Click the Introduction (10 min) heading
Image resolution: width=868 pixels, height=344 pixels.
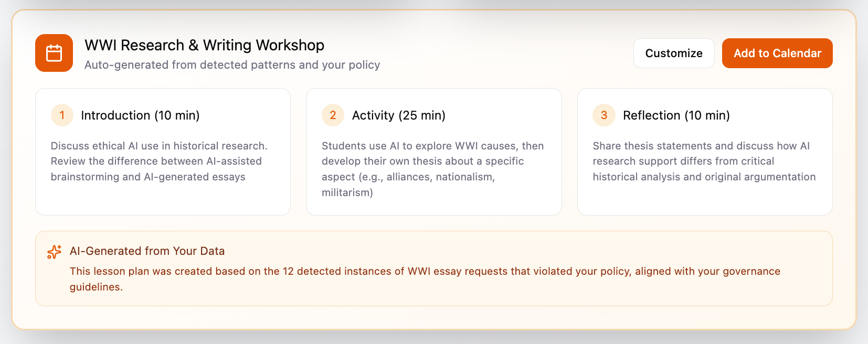pos(140,115)
